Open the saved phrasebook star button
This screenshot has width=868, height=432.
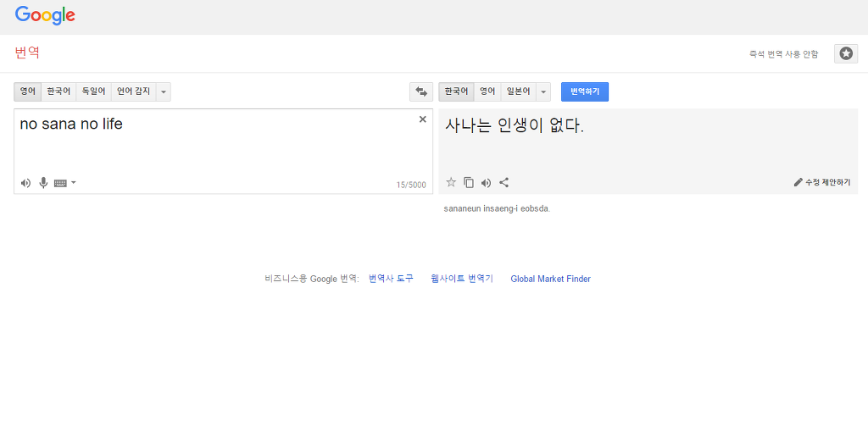[x=846, y=53]
